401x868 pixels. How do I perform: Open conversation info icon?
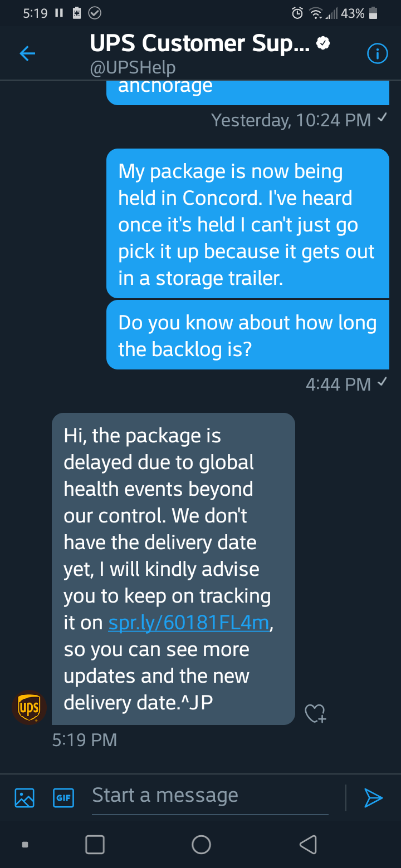[378, 53]
